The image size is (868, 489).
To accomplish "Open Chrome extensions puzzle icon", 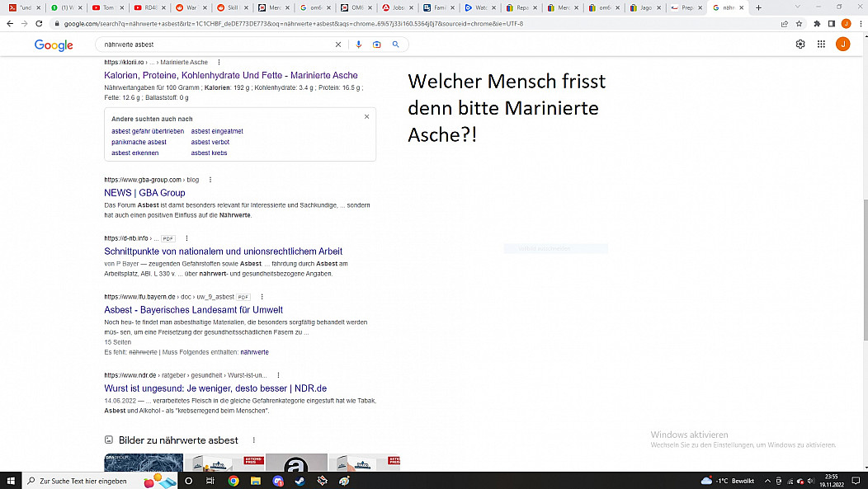I will (817, 23).
